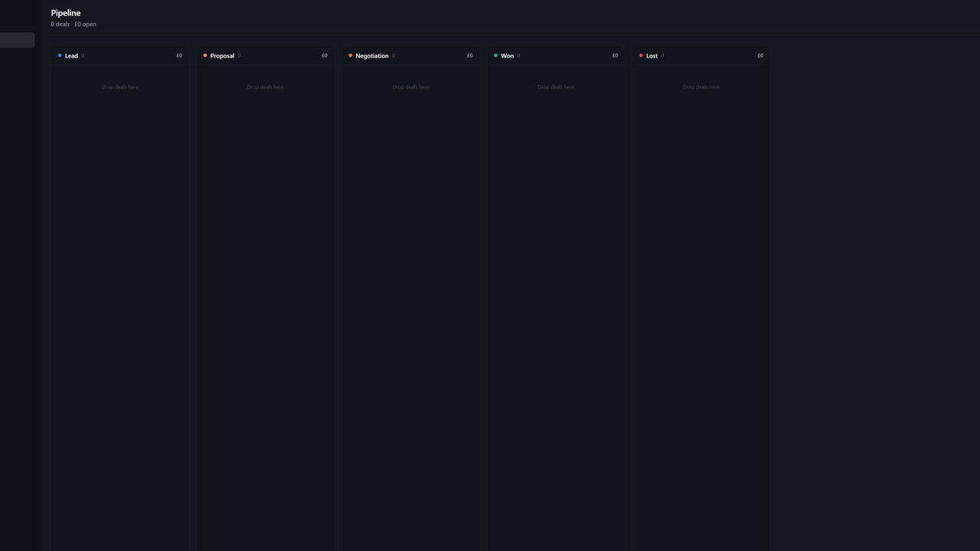Click the deal count next to Negotiation
980x551 pixels.
[394, 56]
